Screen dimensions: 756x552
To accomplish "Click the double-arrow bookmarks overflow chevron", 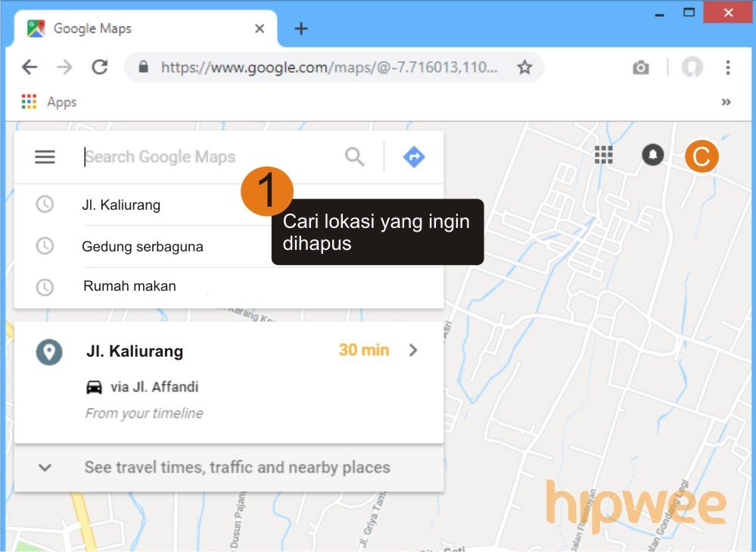I will coord(726,101).
